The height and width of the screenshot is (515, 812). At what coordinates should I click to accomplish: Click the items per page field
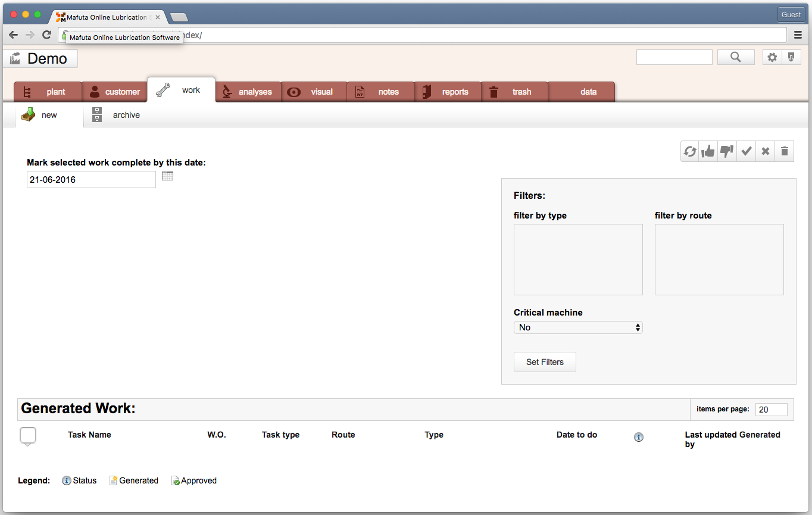pyautogui.click(x=771, y=410)
